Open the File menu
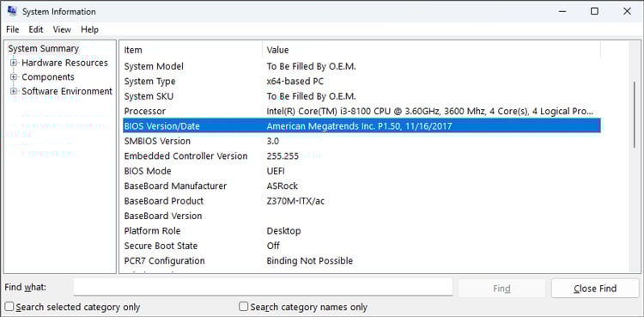This screenshot has height=317, width=644. (x=13, y=29)
